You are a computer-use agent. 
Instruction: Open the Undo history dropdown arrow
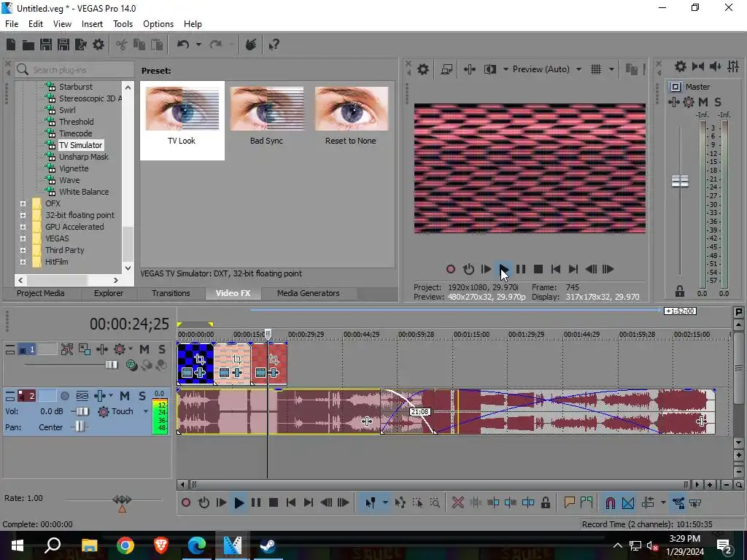click(198, 44)
